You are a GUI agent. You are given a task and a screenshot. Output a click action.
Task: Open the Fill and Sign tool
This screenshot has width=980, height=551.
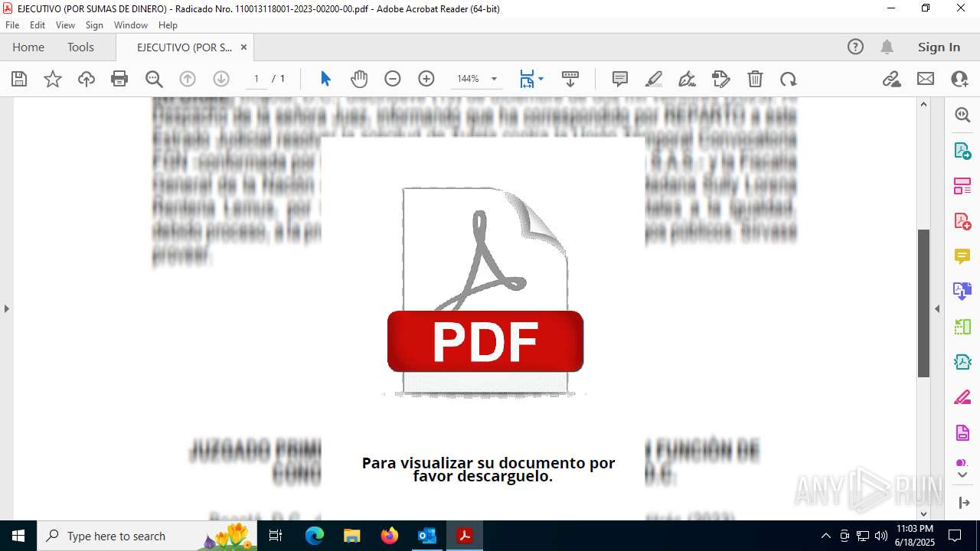pyautogui.click(x=721, y=79)
